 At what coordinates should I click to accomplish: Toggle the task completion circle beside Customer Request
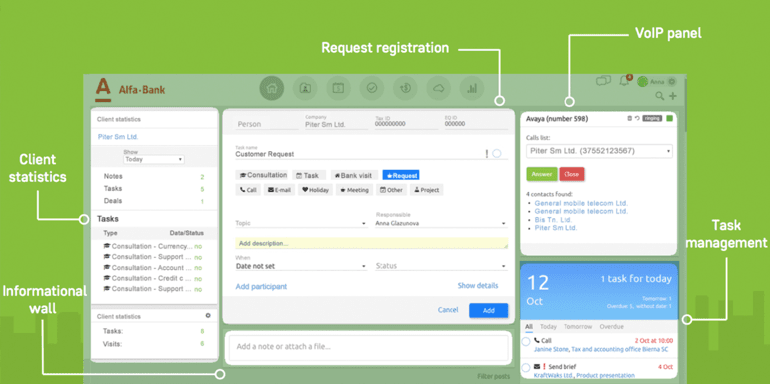[x=496, y=154]
